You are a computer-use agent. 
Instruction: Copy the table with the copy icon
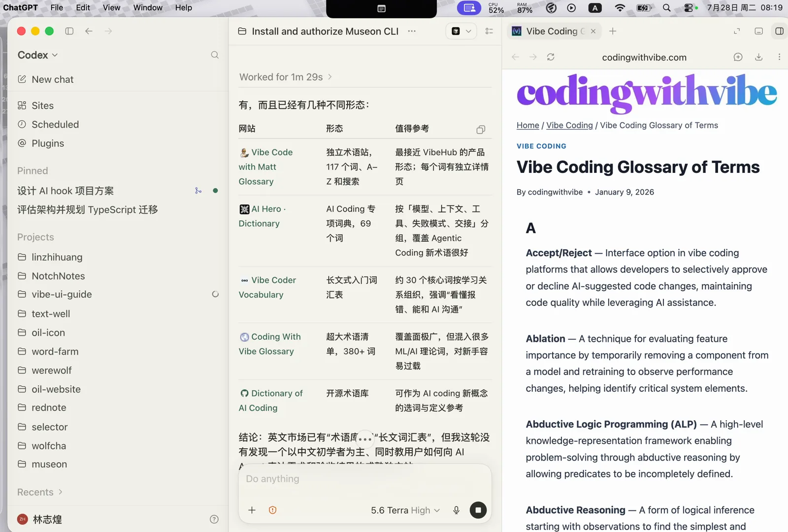click(481, 130)
